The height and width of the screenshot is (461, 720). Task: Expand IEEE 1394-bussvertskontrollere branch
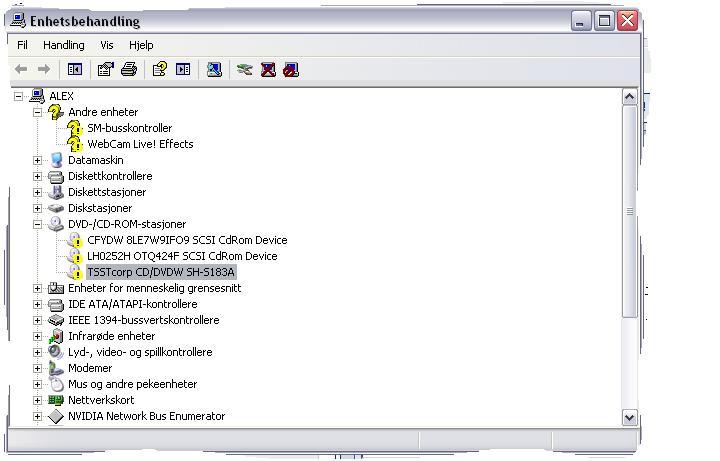37,320
